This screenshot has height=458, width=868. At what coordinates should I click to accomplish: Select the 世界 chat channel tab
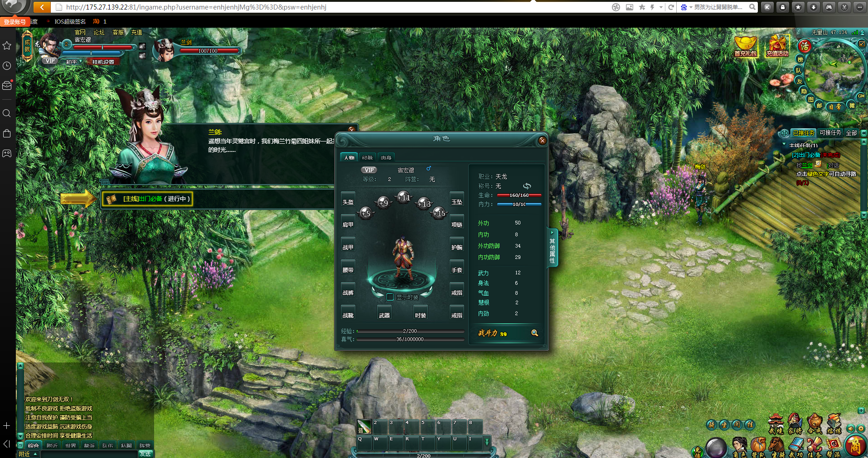click(x=70, y=446)
